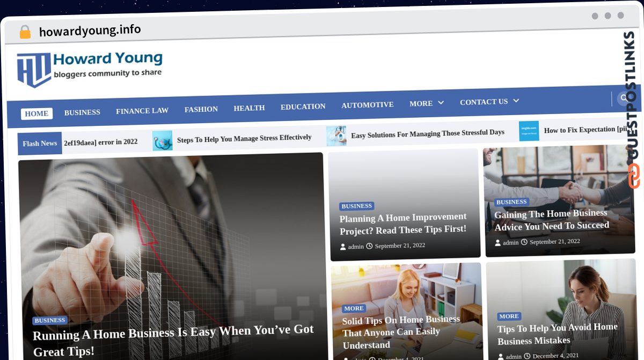The image size is (644, 360).
Task: Open 'Easy Solutions For Managing Those Stressful Days'
Action: (428, 134)
